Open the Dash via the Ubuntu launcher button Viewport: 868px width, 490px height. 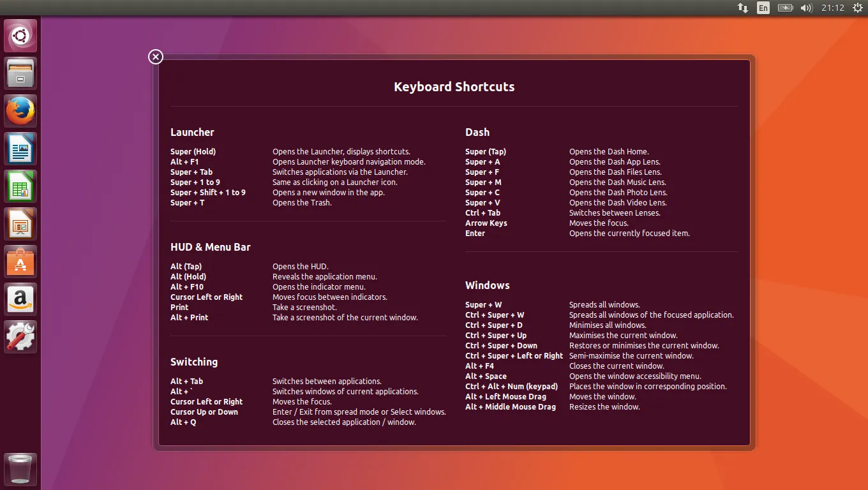click(20, 35)
